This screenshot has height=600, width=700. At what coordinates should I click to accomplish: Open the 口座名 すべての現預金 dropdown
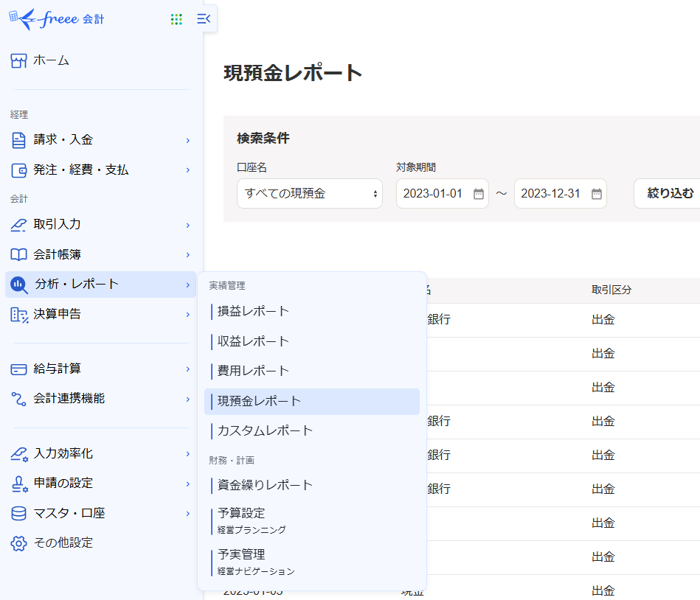[309, 194]
